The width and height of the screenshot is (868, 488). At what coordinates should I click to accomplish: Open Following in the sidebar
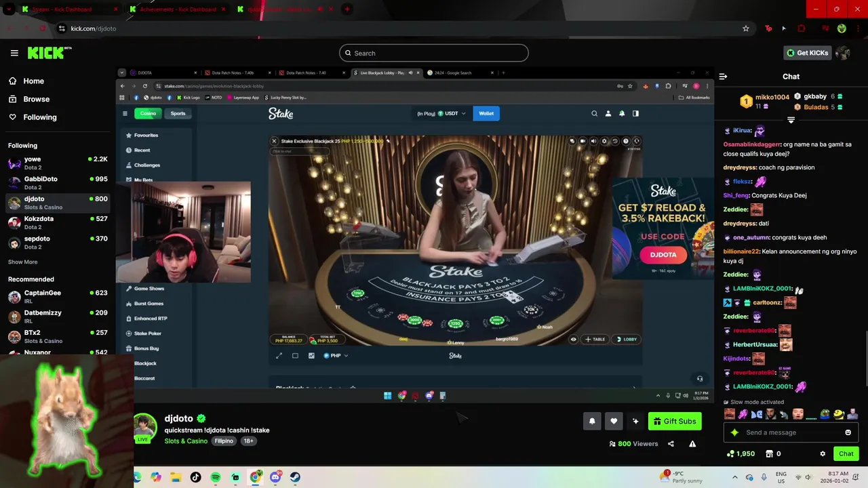33,117
